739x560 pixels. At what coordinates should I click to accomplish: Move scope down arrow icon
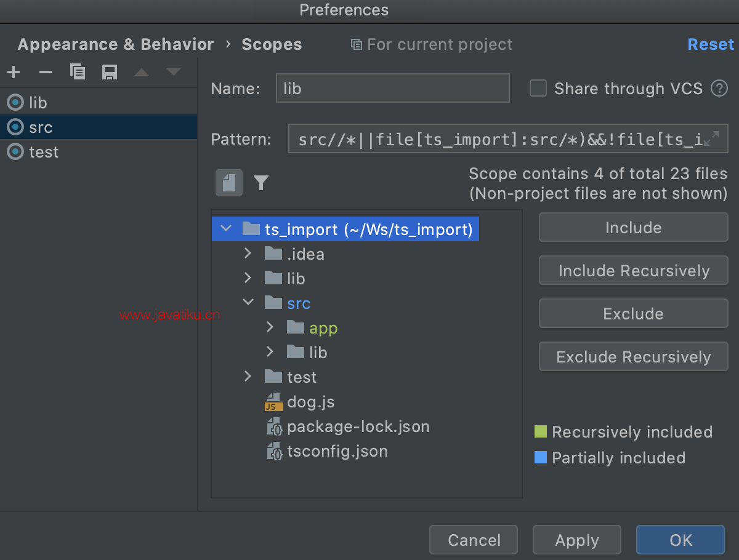[x=174, y=73]
